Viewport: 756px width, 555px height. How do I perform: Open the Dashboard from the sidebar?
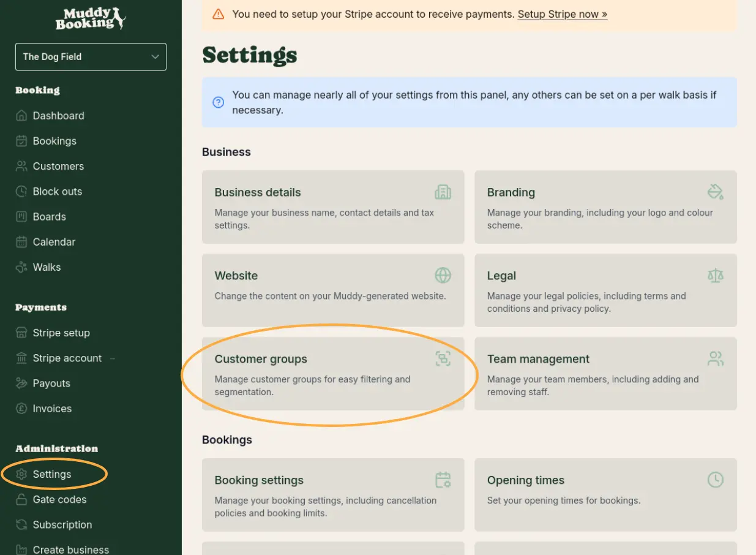pos(21,115)
